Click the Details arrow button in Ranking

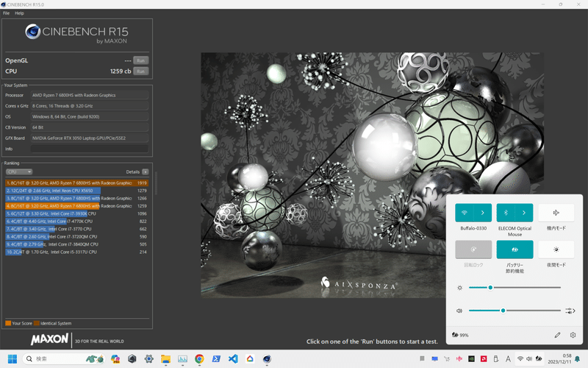pyautogui.click(x=146, y=172)
